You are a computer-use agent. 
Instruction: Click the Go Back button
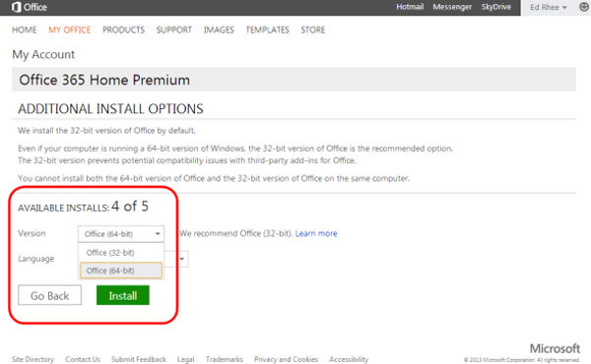click(x=50, y=295)
